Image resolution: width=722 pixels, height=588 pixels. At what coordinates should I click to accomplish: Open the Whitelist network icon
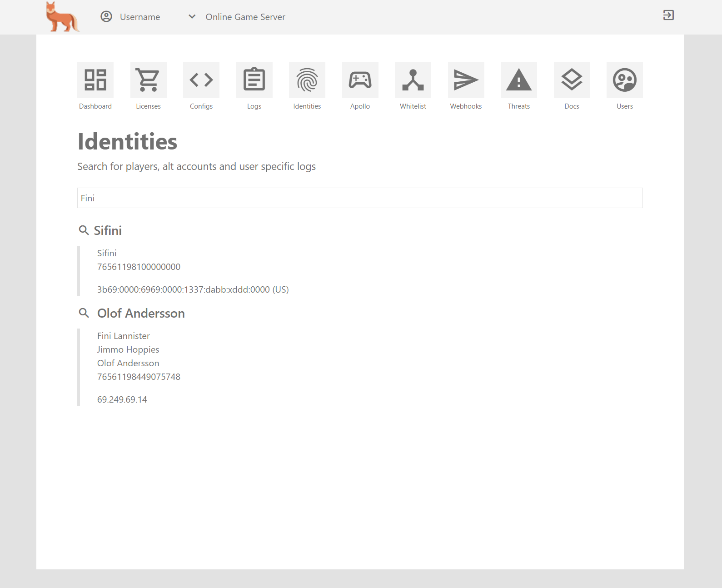click(413, 80)
